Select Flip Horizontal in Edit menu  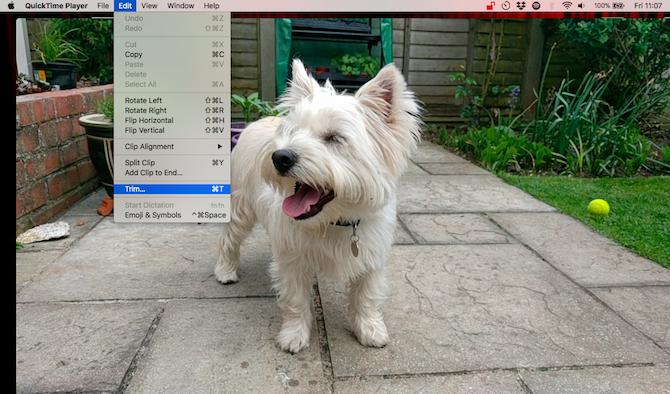172,121
